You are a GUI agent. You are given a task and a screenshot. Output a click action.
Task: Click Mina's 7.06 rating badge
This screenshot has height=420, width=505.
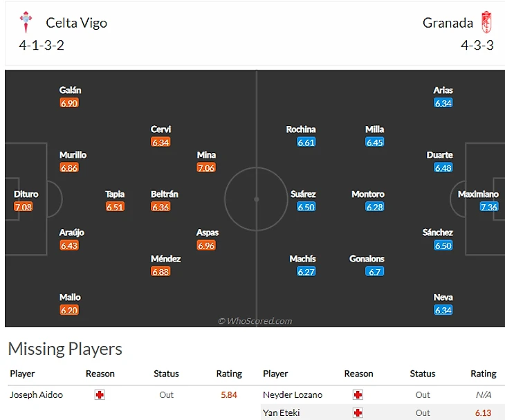tap(206, 167)
